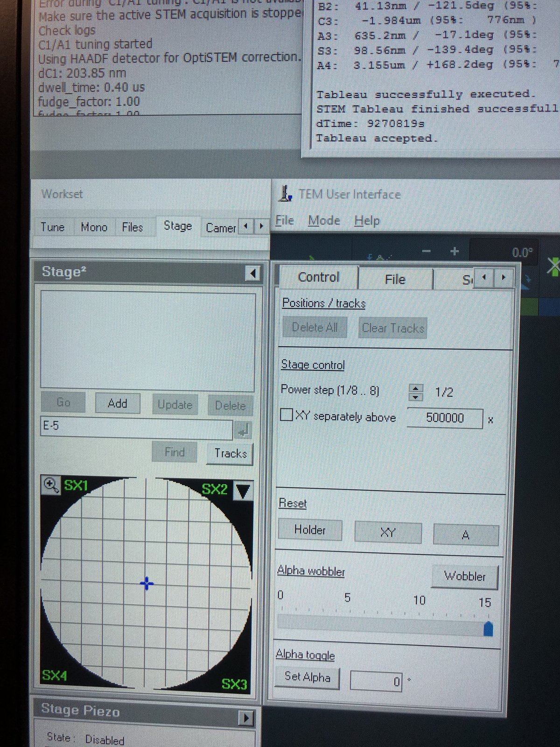Select the Control flap-out tab
The width and height of the screenshot is (560, 747).
point(319,277)
